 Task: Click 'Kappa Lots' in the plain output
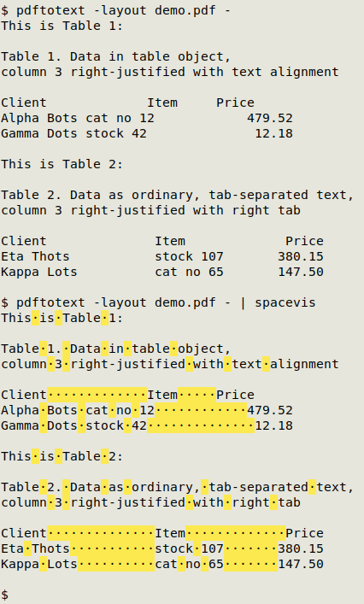point(39,273)
